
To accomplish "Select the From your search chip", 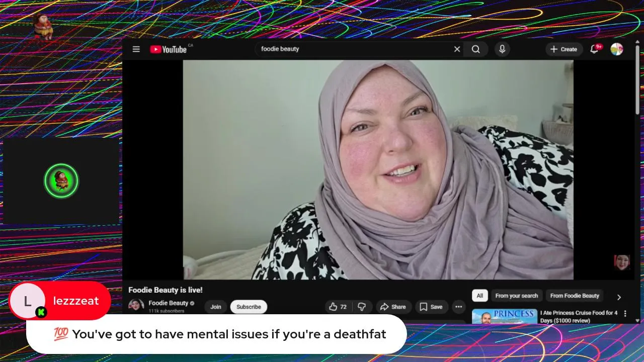I will click(517, 296).
